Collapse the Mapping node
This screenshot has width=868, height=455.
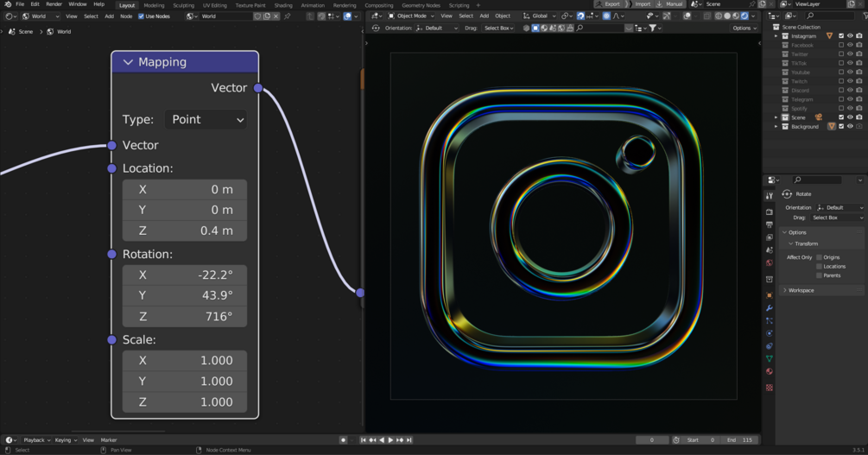coord(128,62)
